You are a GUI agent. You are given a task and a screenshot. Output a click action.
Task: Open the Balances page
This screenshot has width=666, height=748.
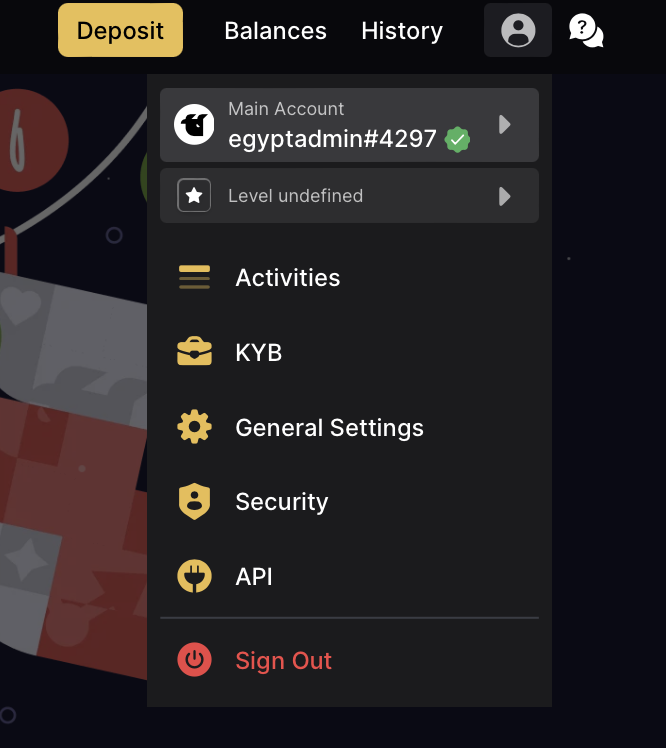(x=275, y=31)
